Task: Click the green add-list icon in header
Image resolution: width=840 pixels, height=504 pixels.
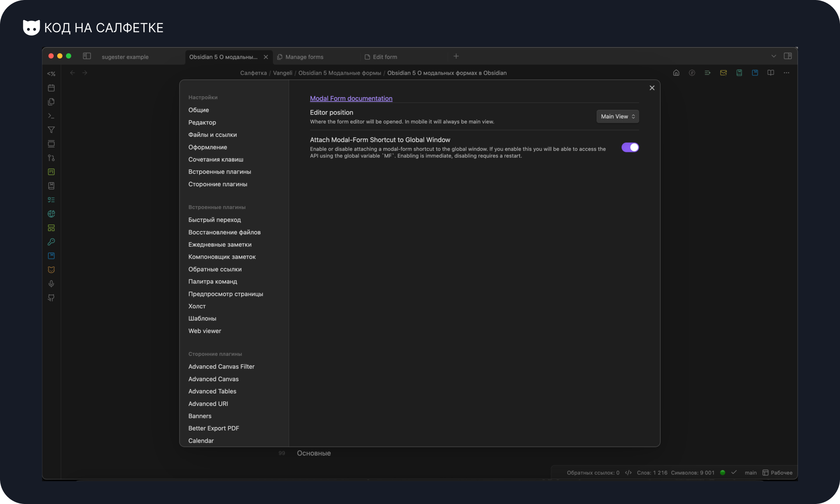Action: coord(707,73)
